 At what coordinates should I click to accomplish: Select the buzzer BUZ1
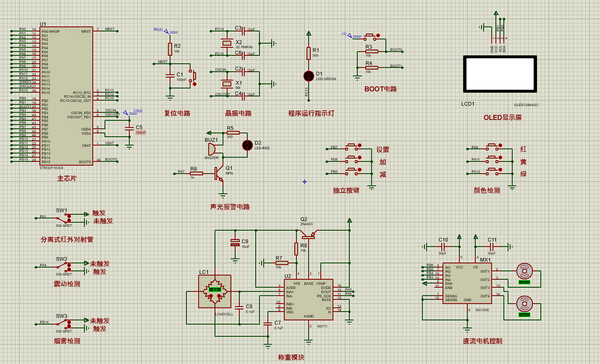click(x=212, y=149)
